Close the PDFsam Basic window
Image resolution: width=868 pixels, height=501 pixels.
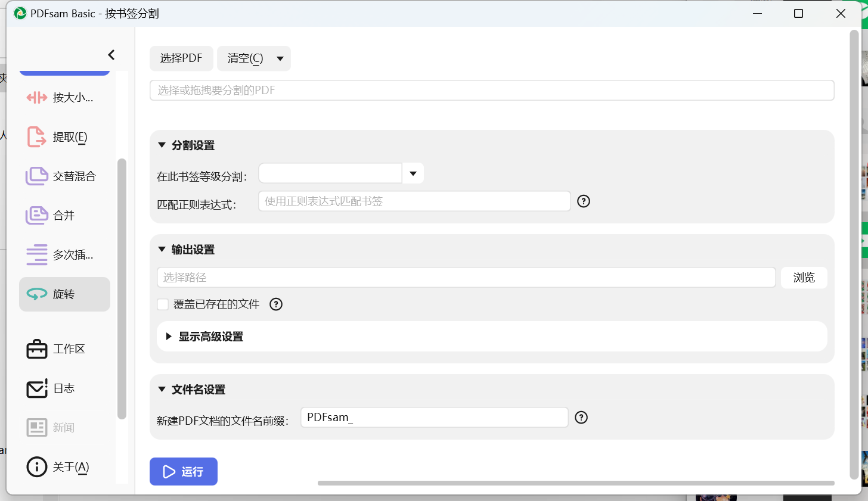[x=841, y=13]
